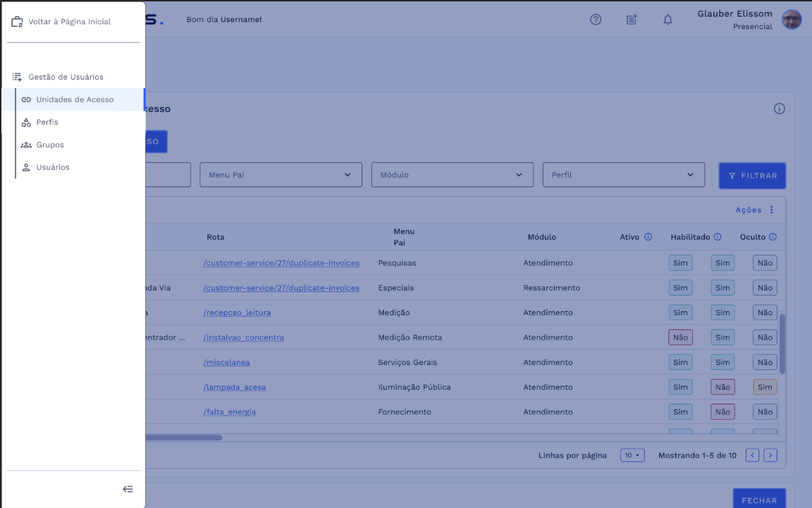Click the add note icon in header
This screenshot has width=812, height=508.
[632, 20]
